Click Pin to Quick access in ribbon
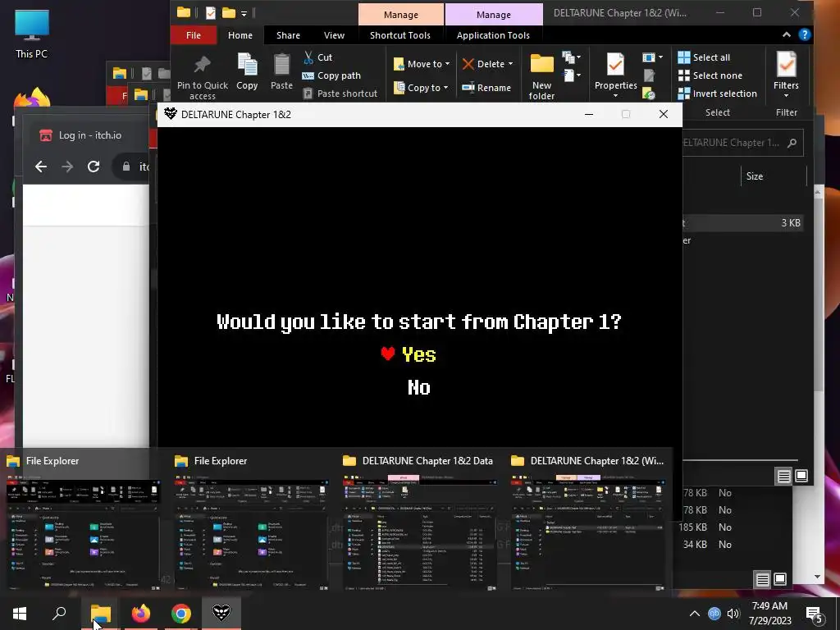The height and width of the screenshot is (630, 840). (x=202, y=76)
